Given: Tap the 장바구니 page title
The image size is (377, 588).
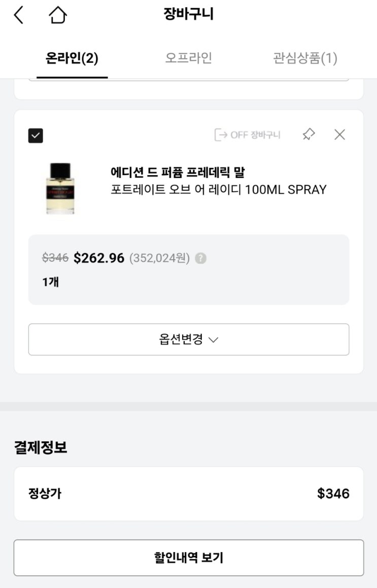Looking at the screenshot, I should tap(188, 14).
